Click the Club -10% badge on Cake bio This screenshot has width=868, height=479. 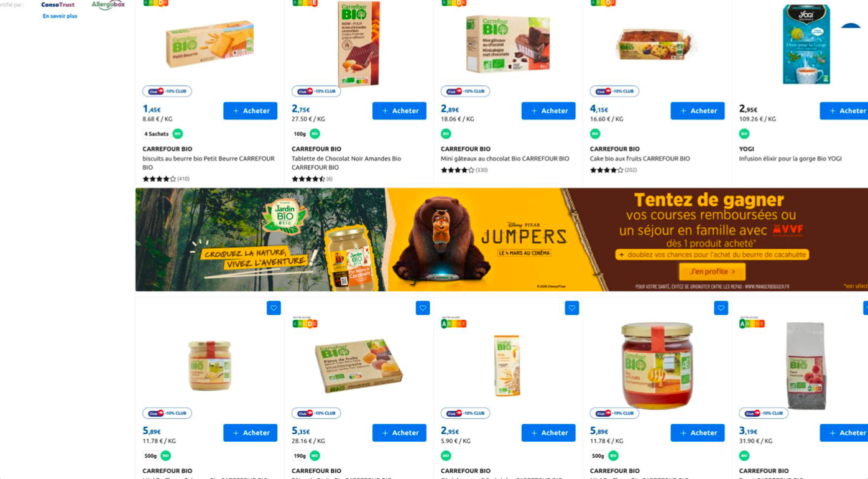pyautogui.click(x=614, y=91)
